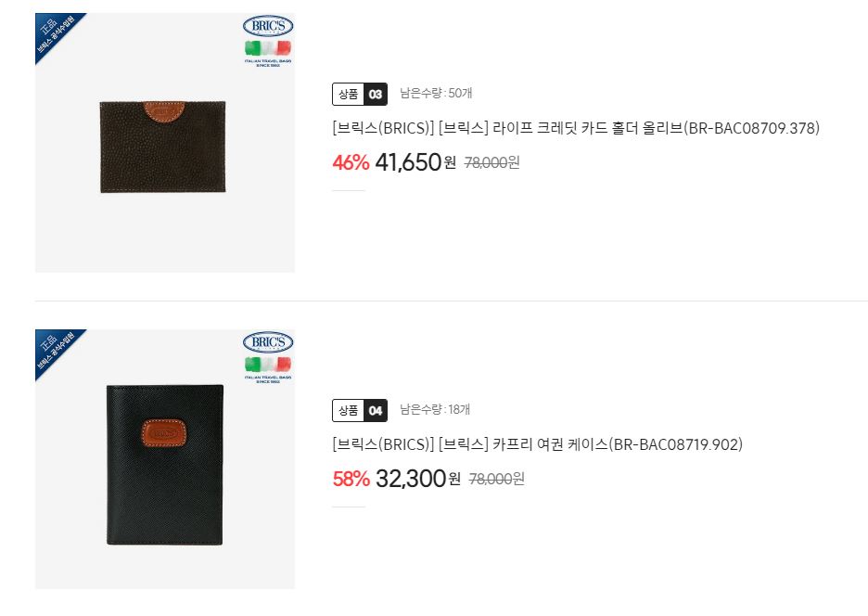
Task: Open the black passport case product image
Action: pyautogui.click(x=165, y=458)
